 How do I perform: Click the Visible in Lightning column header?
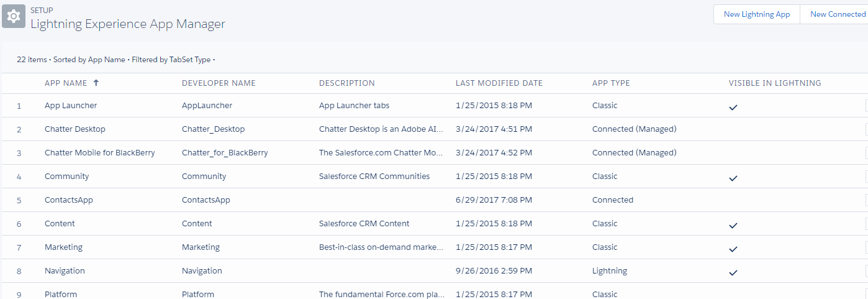tap(775, 83)
